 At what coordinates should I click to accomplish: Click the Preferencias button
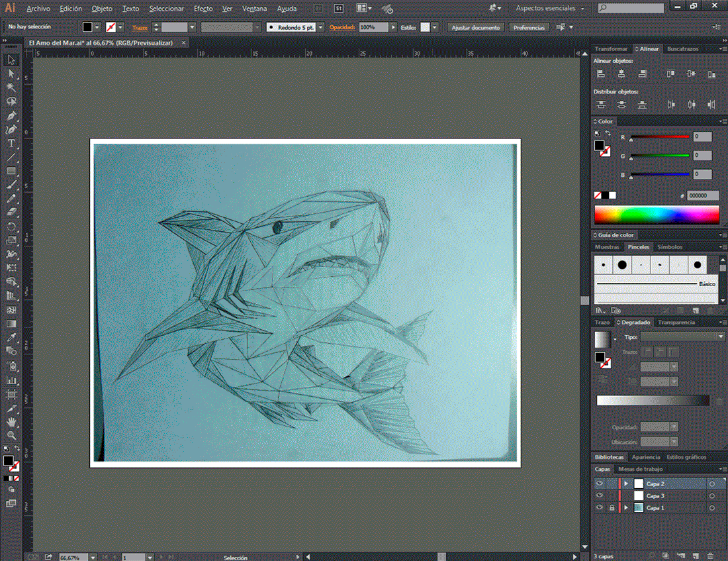point(529,27)
